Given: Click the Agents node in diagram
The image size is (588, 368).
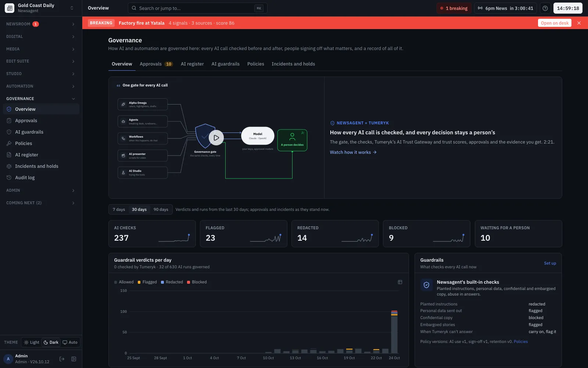Looking at the screenshot, I should pos(143,121).
